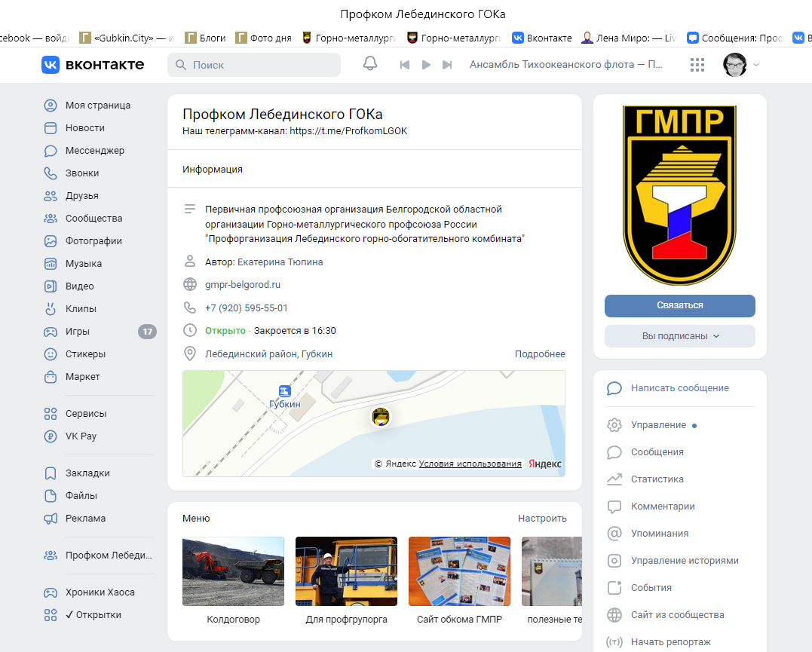
Task: Open the Блоги bookmark
Action: pyautogui.click(x=205, y=38)
